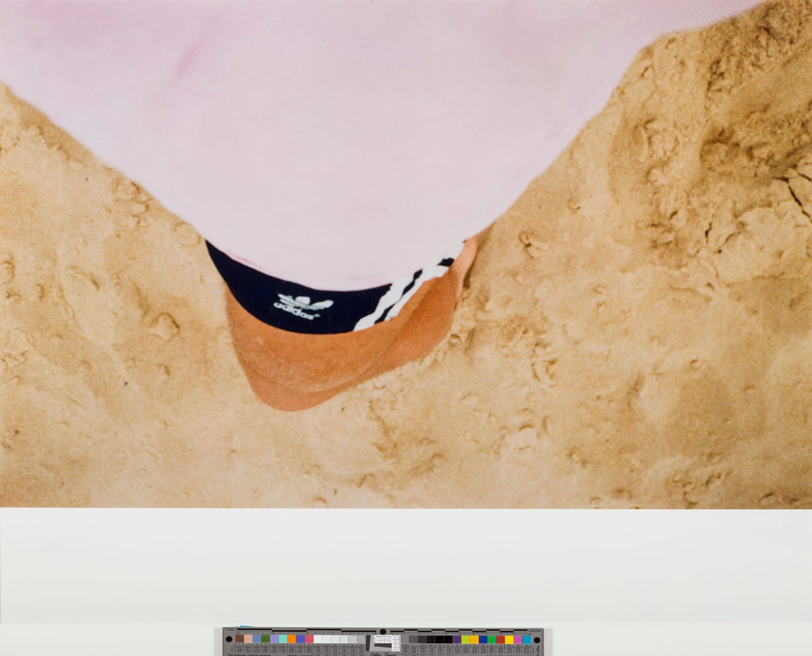Click the turquoise color patch number 6
This screenshot has width=812, height=656.
283,639
